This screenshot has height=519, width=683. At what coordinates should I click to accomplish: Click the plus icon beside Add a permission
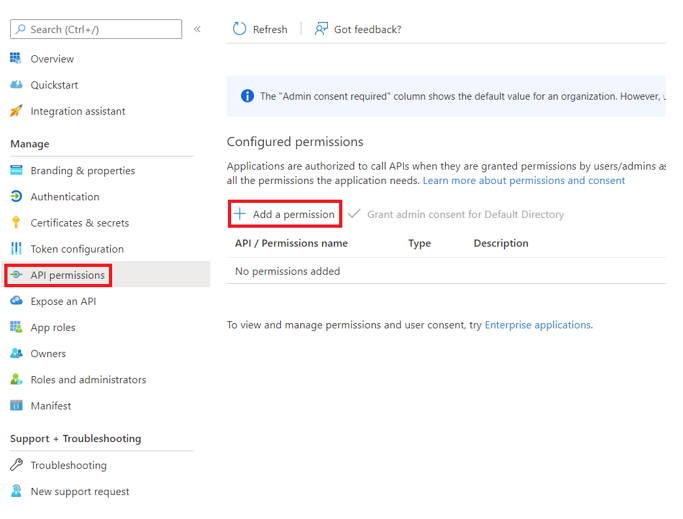pos(240,214)
